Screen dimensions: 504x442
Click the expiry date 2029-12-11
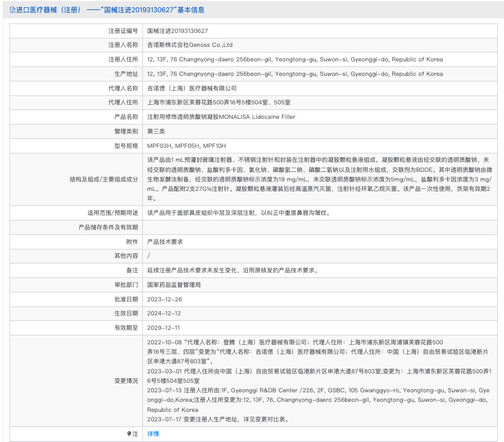[x=164, y=328]
